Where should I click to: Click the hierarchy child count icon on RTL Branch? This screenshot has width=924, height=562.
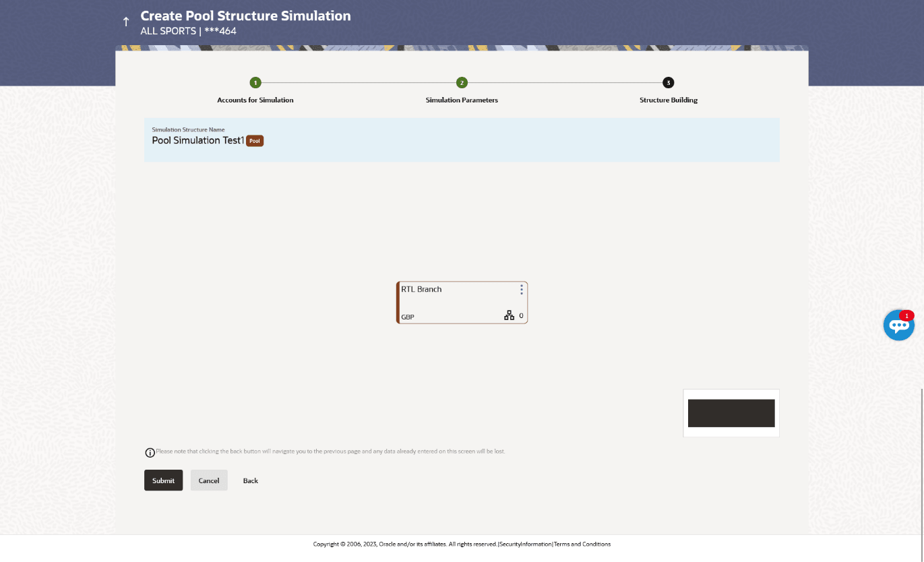tap(509, 315)
